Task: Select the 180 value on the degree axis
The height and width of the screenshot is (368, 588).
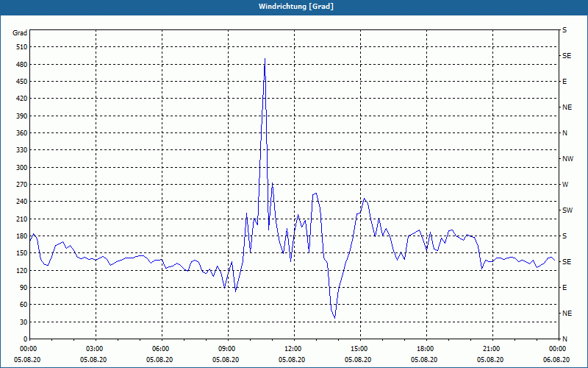Action: pyautogui.click(x=22, y=236)
